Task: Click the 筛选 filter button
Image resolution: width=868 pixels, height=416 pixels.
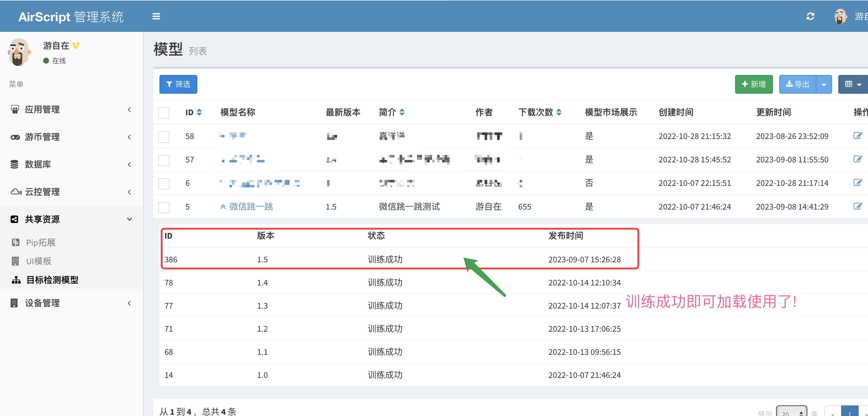Action: 178,84
